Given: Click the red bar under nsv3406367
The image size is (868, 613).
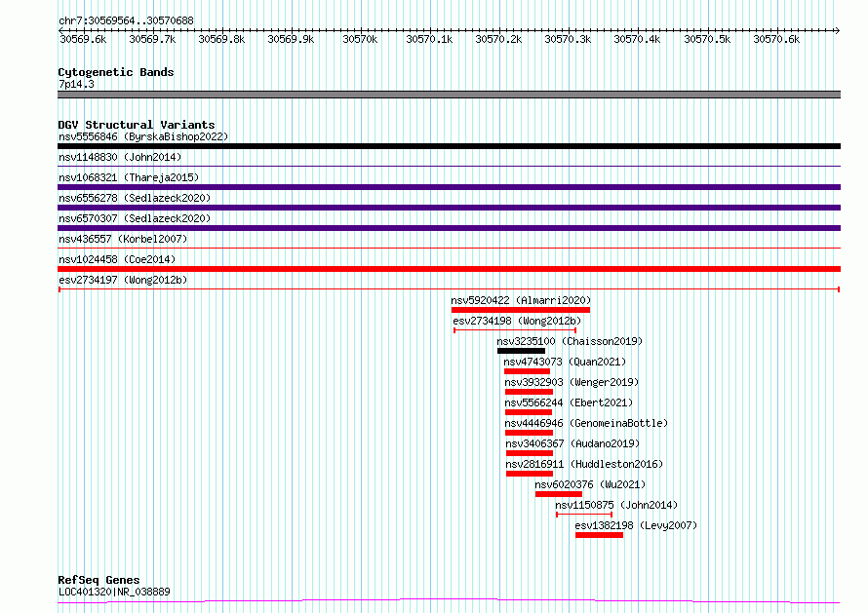Looking at the screenshot, I should pyautogui.click(x=530, y=453).
